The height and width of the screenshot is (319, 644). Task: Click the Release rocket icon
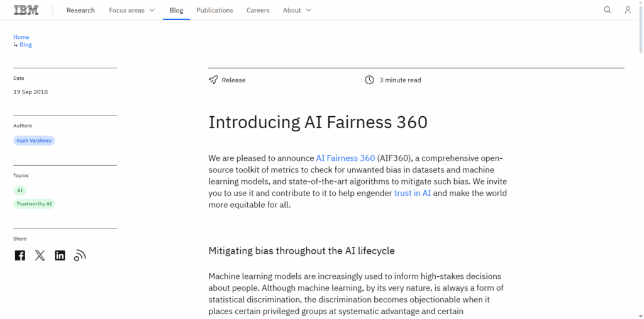coord(213,80)
